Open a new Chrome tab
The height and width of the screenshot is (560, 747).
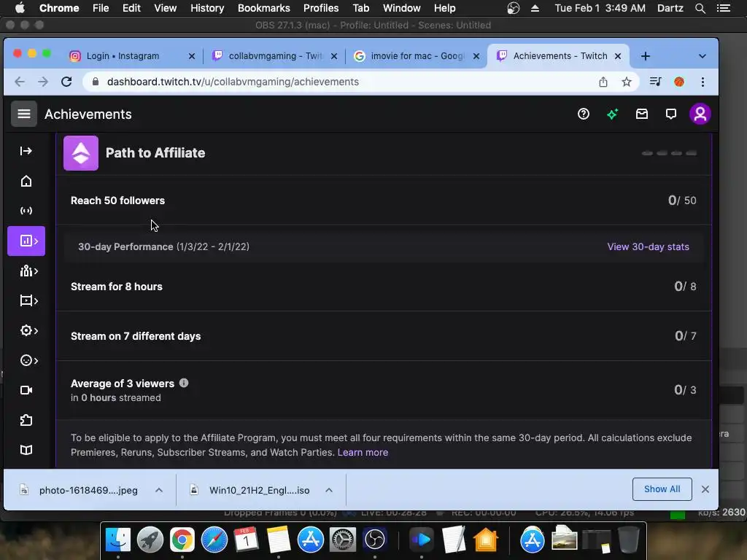pyautogui.click(x=645, y=56)
